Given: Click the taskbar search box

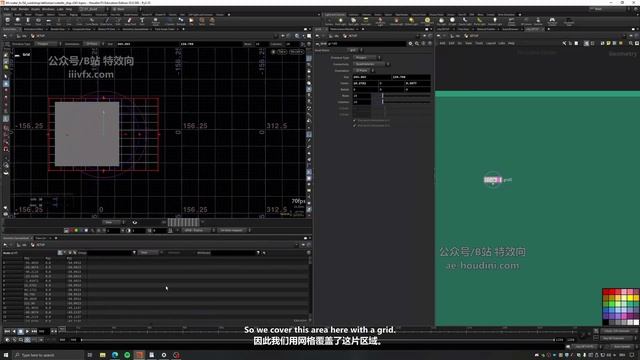Looking at the screenshot, I should pos(48,355).
